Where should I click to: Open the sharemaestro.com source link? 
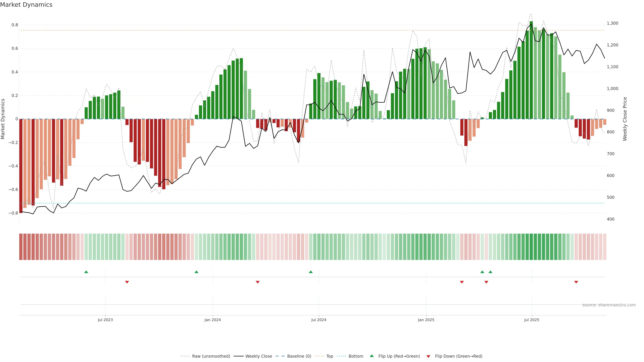pyautogui.click(x=609, y=305)
